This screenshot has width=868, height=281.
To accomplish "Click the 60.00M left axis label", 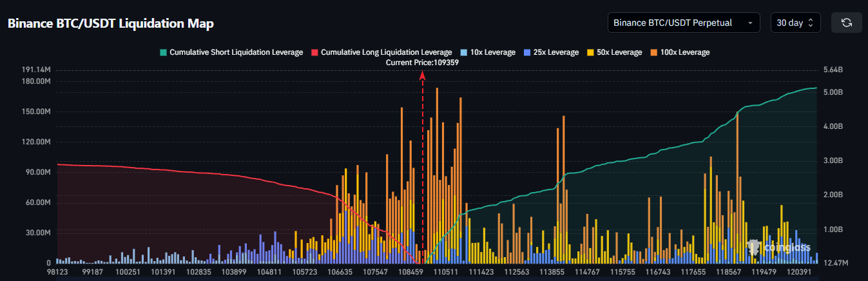I will tap(39, 202).
